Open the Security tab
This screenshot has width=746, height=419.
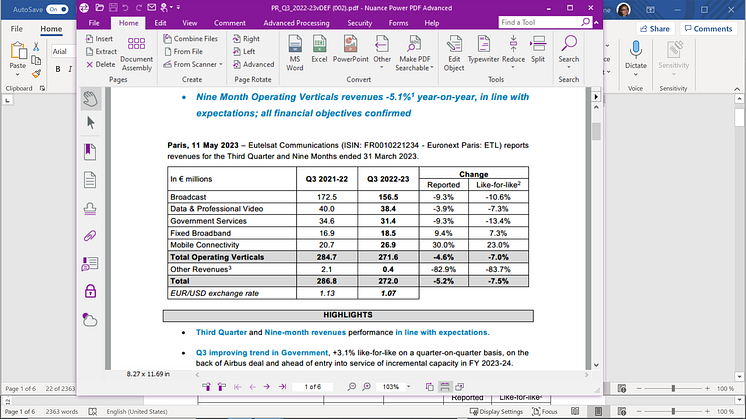(x=360, y=23)
